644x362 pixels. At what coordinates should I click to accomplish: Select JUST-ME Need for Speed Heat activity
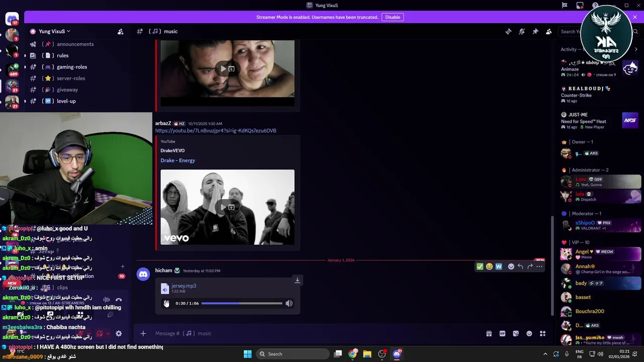[x=600, y=121]
